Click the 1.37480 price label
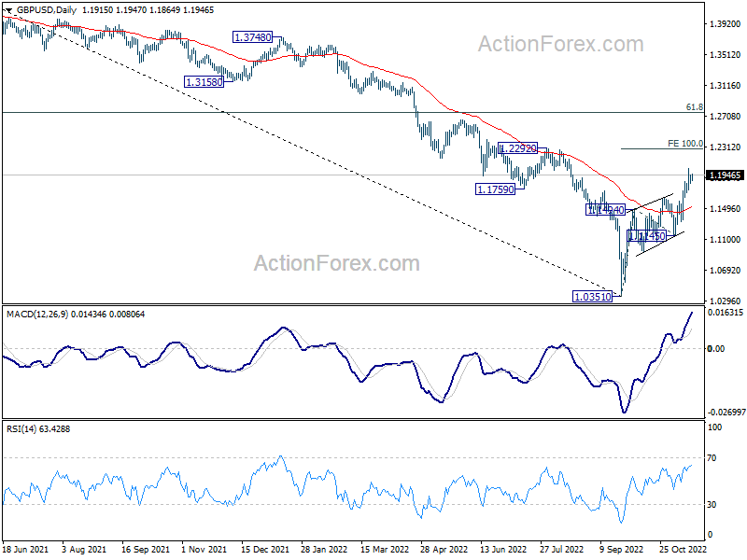This screenshot has height=560, width=747. [251, 37]
